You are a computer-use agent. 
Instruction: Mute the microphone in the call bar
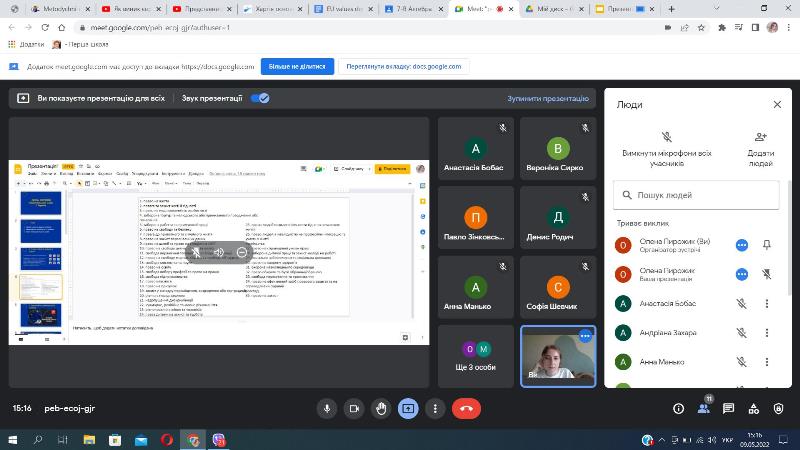[327, 408]
